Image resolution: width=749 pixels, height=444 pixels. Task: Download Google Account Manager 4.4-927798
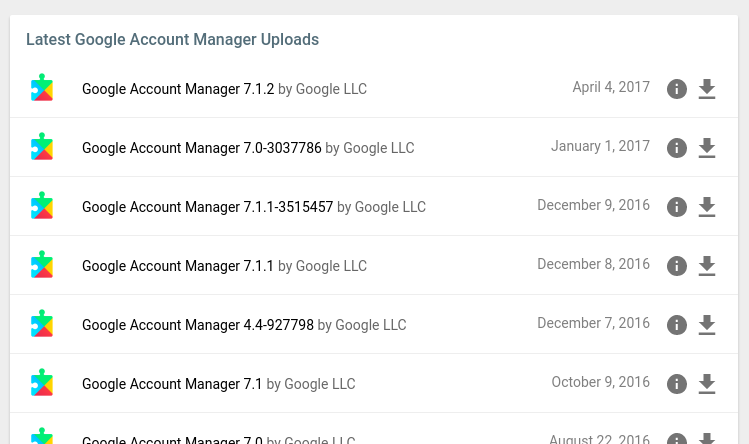pos(706,325)
